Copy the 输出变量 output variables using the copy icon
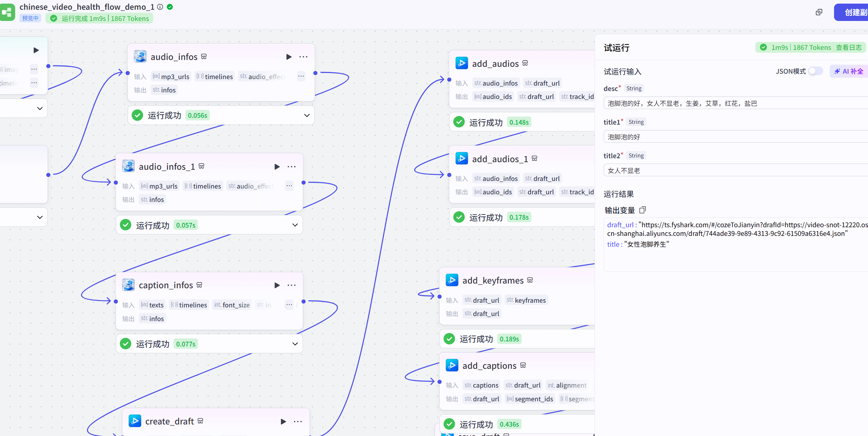This screenshot has width=868, height=436. tap(642, 210)
